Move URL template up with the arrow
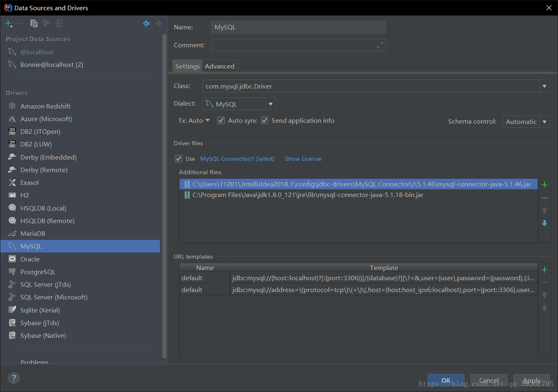The height and width of the screenshot is (392, 558). point(545,295)
